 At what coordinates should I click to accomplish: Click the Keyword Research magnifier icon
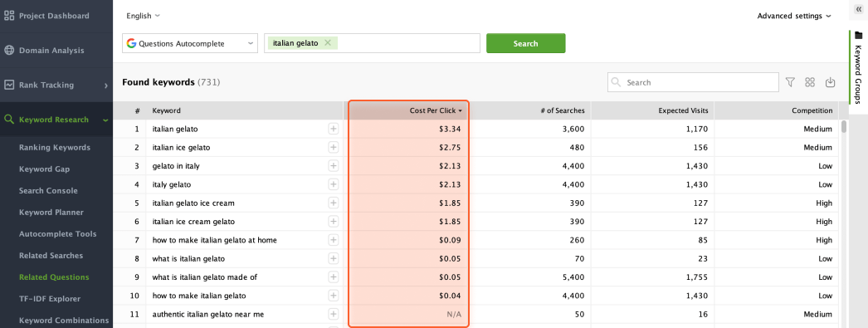9,120
